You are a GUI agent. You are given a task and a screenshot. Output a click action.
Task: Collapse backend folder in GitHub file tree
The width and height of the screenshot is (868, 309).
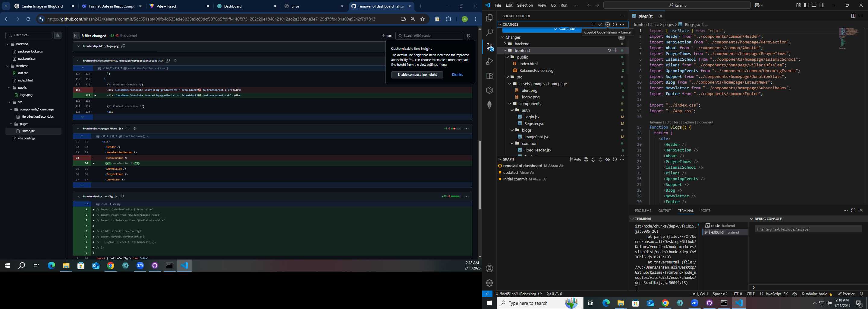tap(8, 44)
